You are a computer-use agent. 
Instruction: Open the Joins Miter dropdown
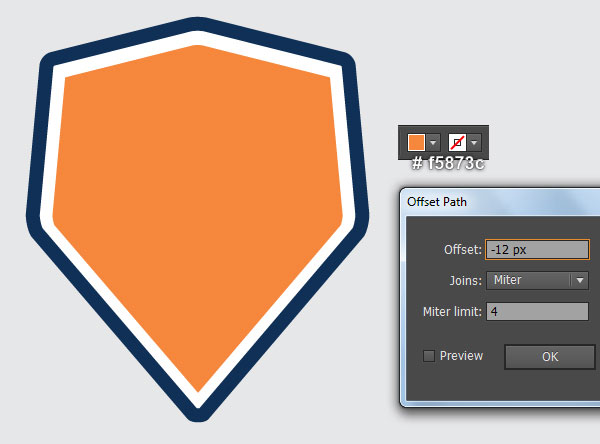tap(537, 280)
